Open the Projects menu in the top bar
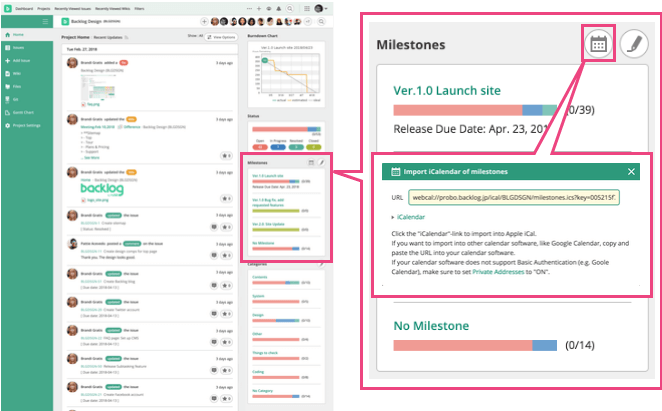 click(x=43, y=8)
